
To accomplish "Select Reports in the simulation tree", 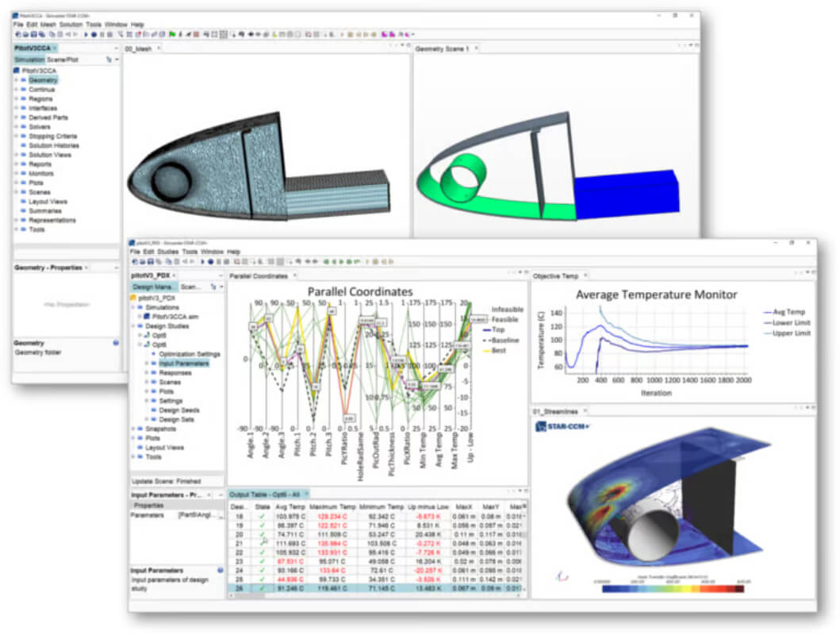I will click(x=40, y=164).
